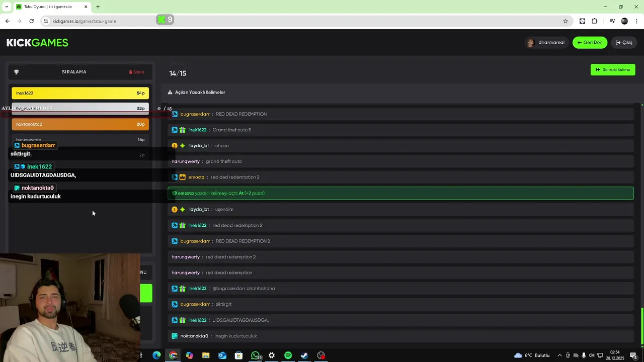Go back with browser back arrow

pyautogui.click(x=7, y=21)
